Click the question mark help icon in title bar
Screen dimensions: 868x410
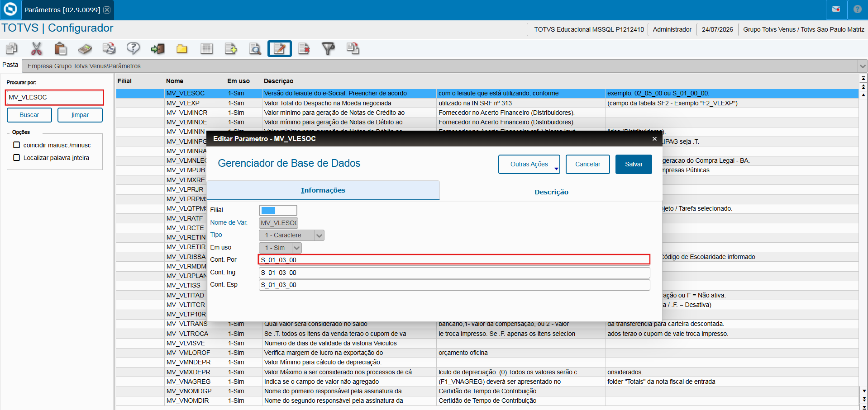pos(858,9)
